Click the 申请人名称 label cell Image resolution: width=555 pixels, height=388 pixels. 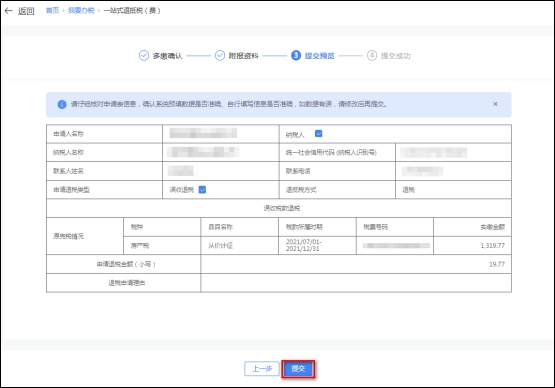coord(104,134)
